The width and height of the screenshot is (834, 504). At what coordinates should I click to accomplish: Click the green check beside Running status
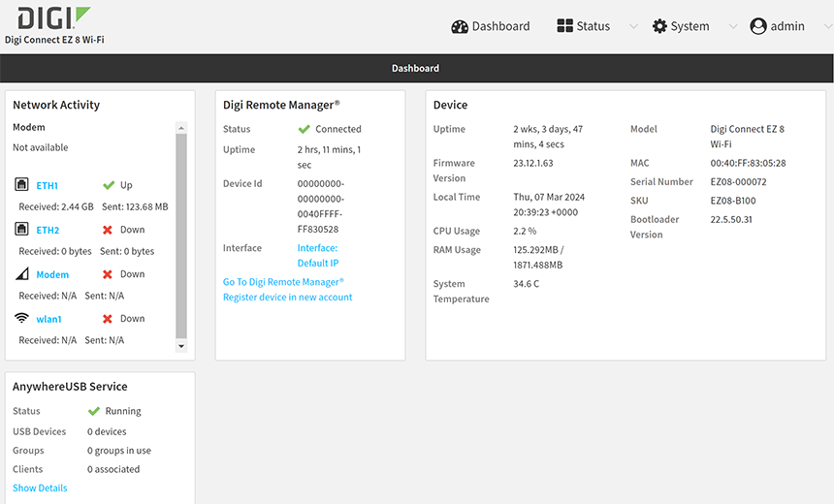coord(94,411)
